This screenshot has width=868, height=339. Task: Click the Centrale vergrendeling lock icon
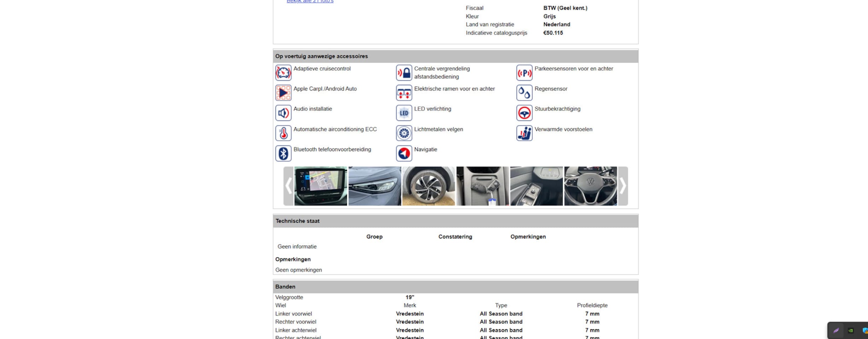tap(404, 73)
